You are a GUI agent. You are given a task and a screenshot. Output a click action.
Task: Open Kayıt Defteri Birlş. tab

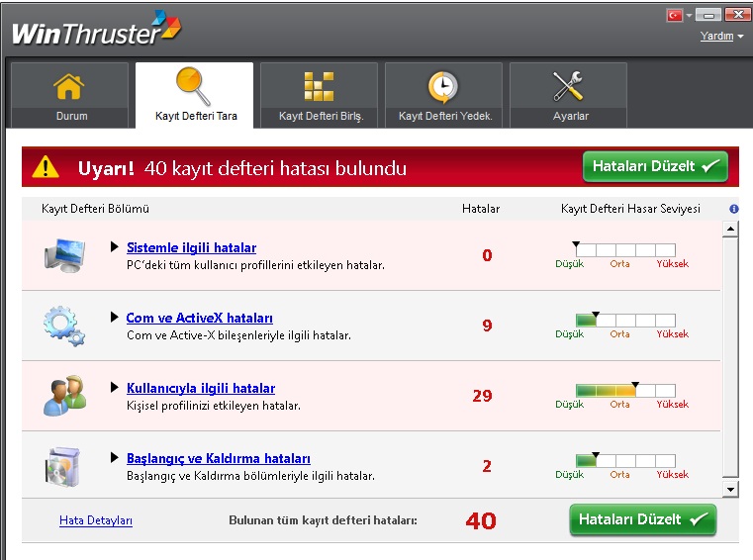tap(319, 95)
